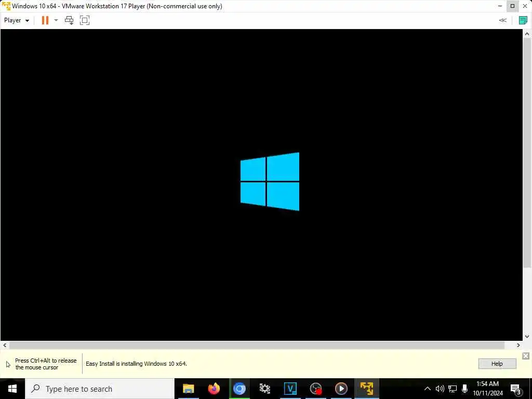Image resolution: width=532 pixels, height=399 pixels.
Task: Open the blue V app in taskbar
Action: pyautogui.click(x=290, y=389)
